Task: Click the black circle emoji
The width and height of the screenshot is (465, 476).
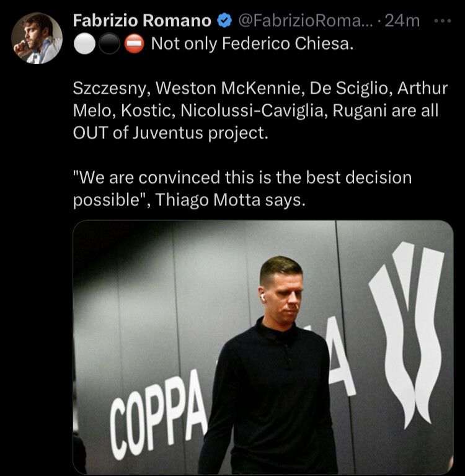Action: coord(109,43)
